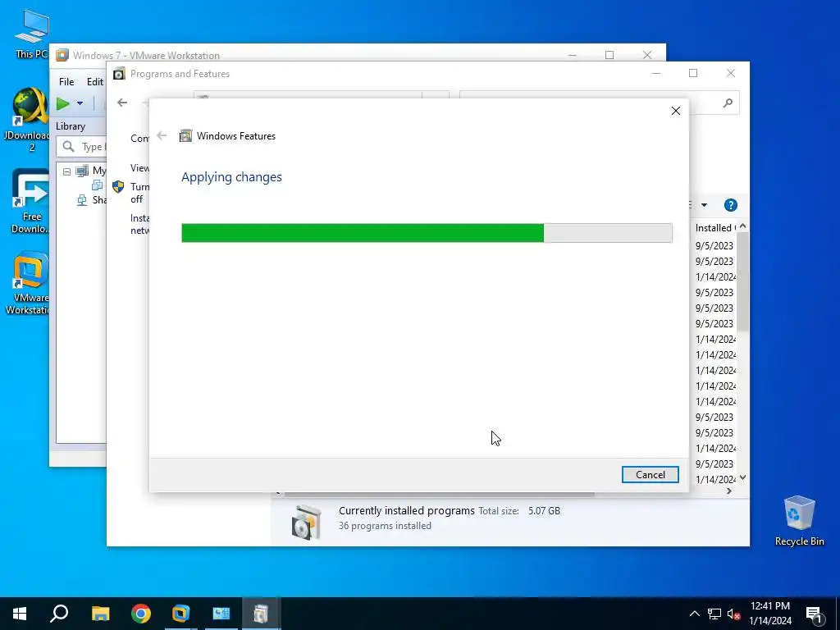Click the Applying changes progress bar

pos(427,233)
